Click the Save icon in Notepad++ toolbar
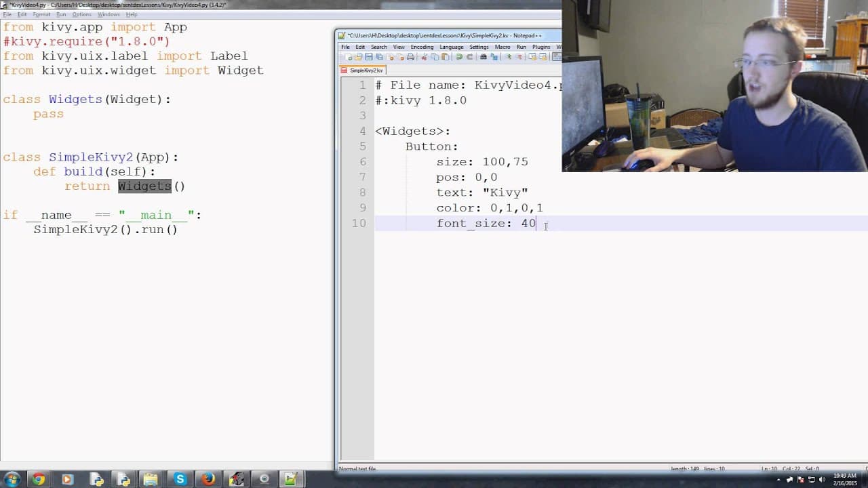Image resolution: width=868 pixels, height=488 pixels. click(x=369, y=57)
